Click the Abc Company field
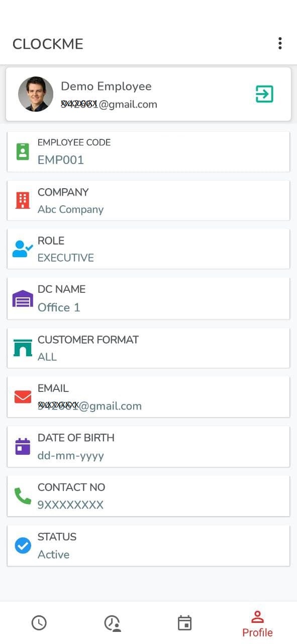This screenshot has width=297, height=644. [148, 200]
